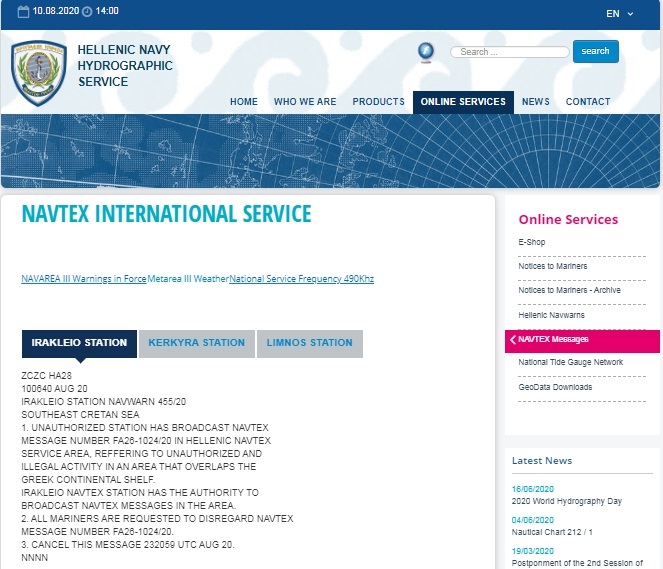Read the 2020 World Hydrography Day news
Screen dimensions: 663x569
coord(566,500)
